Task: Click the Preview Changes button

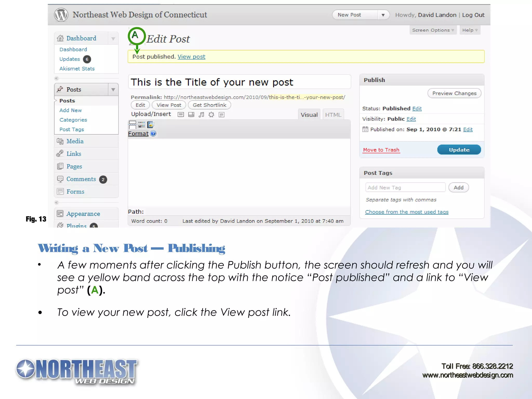Action: pyautogui.click(x=454, y=93)
